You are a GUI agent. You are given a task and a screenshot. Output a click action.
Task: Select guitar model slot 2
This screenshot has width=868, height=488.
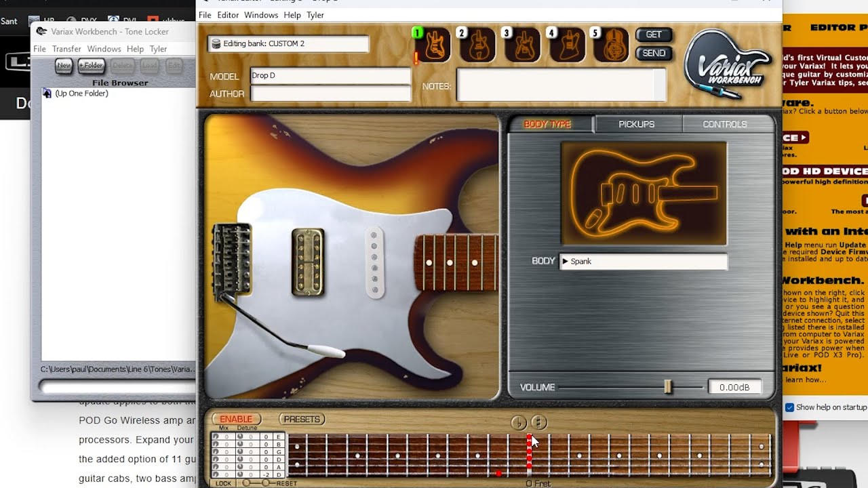(x=476, y=45)
